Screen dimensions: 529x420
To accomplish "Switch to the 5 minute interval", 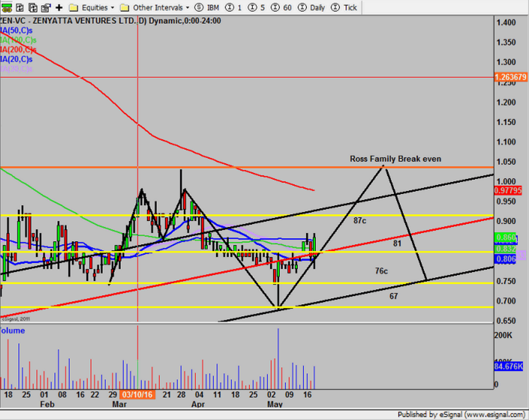I will [256, 8].
